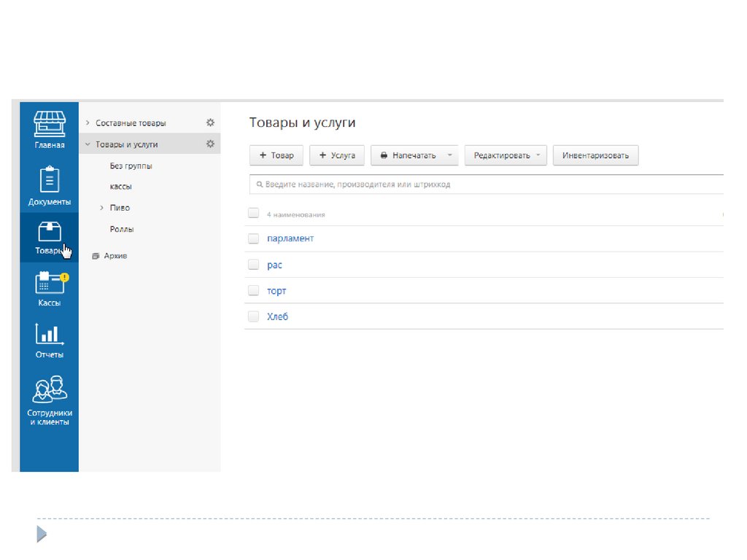The image size is (747, 560).
Task: Toggle the select-all checkbox near 4 наименования
Action: [x=253, y=214]
